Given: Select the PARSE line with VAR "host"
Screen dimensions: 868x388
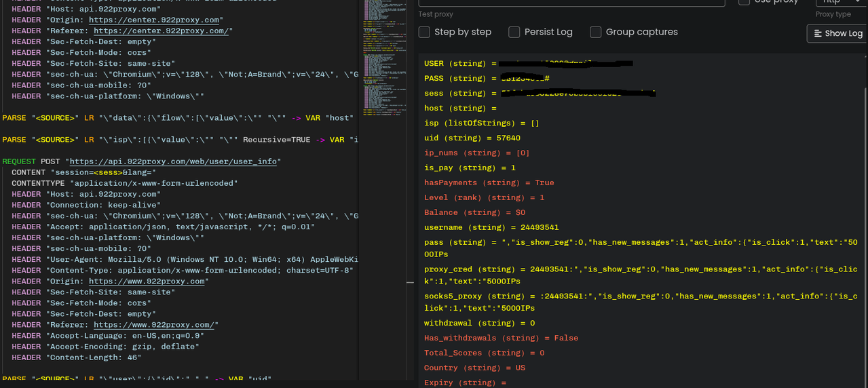Looking at the screenshot, I should pyautogui.click(x=178, y=118).
